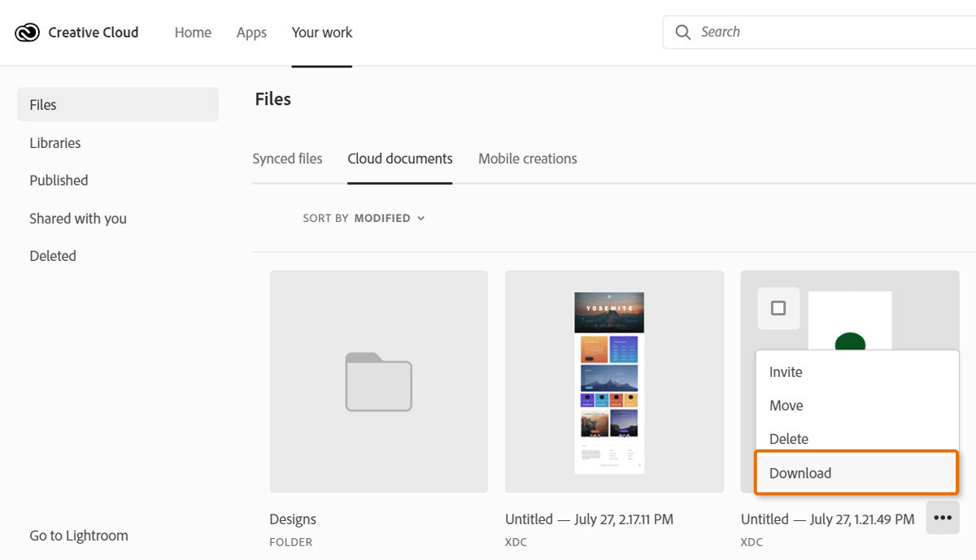Viewport: 976px width, 560px height.
Task: Select the Designs folder card
Action: coord(378,381)
